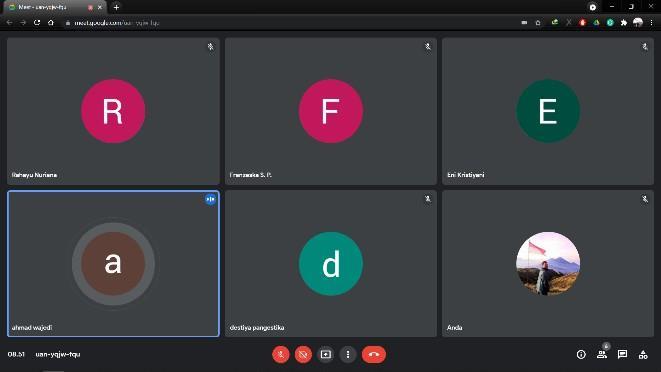The image size is (661, 372).
Task: Click the browser home icon
Action: click(51, 22)
